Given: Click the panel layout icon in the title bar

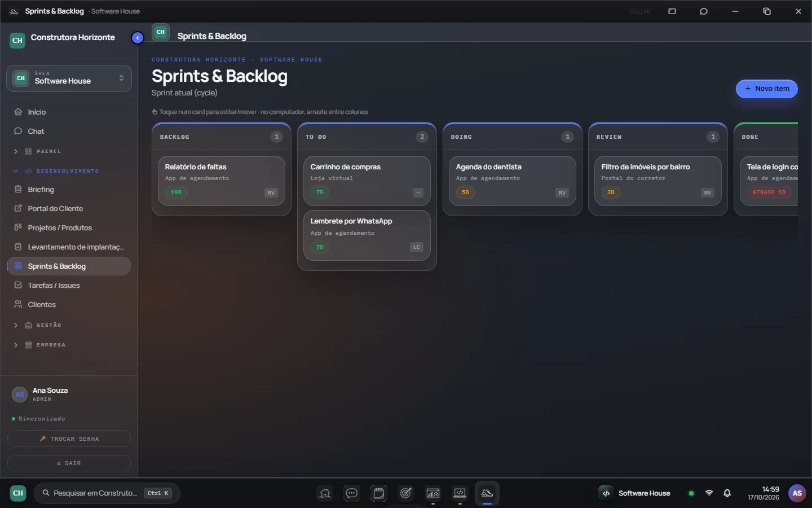Looking at the screenshot, I should point(672,11).
